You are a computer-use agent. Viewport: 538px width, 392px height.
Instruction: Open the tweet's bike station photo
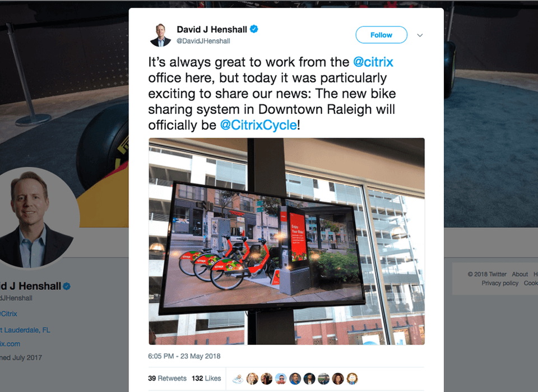coord(286,241)
